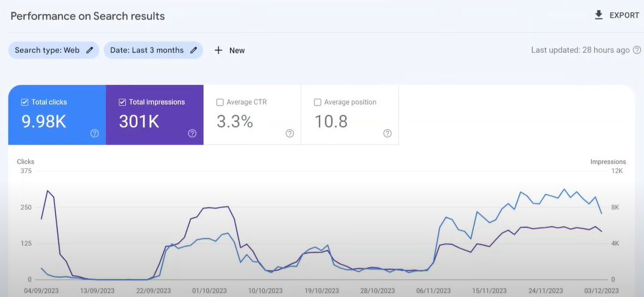The image size is (644, 297).
Task: Click the plus icon next to New
Action: (x=218, y=50)
